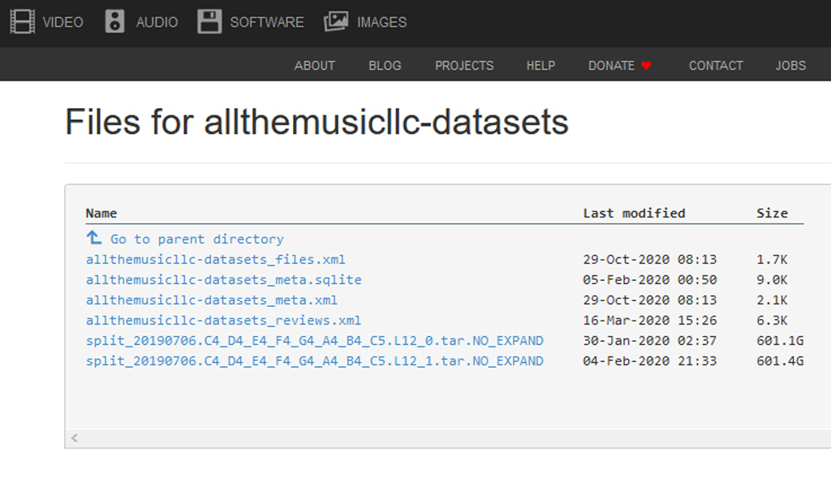
Task: Open allthemusicllc-datasets_meta.xml
Action: [211, 300]
